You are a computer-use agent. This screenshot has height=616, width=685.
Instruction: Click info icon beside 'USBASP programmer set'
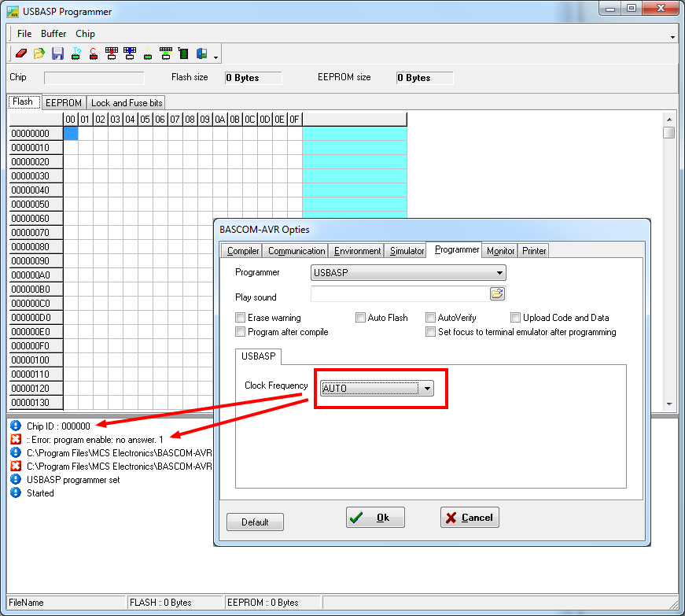pyautogui.click(x=16, y=479)
